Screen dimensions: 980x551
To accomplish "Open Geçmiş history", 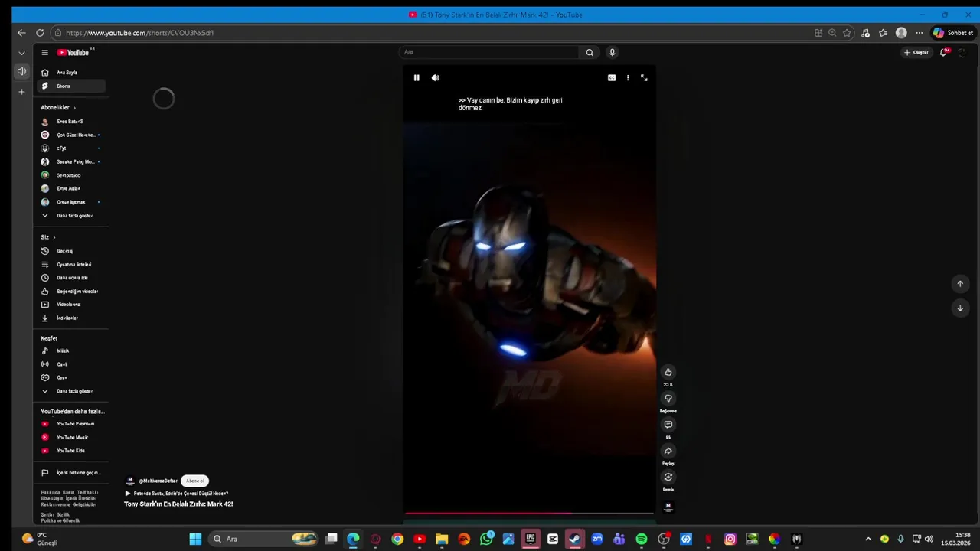I will point(71,251).
